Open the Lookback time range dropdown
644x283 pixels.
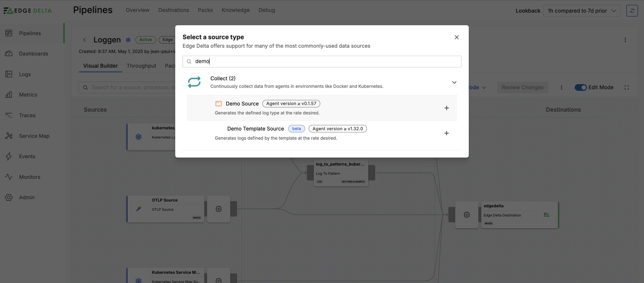click(581, 11)
